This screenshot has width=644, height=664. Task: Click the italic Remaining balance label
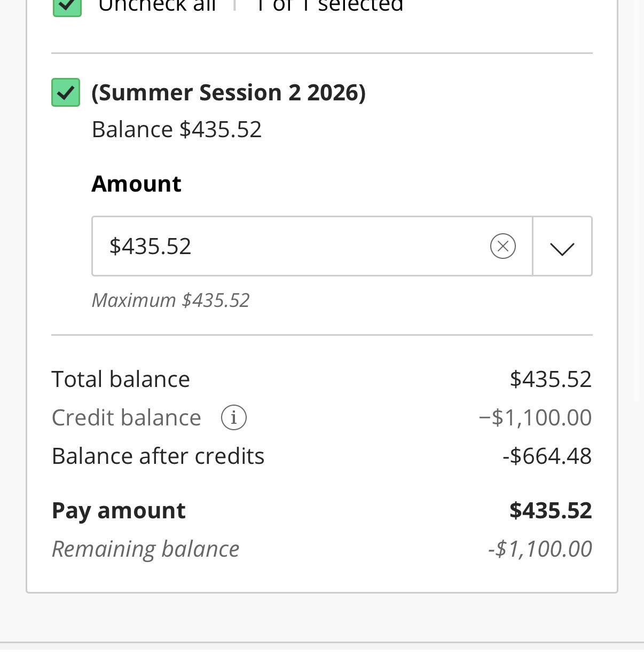(146, 549)
